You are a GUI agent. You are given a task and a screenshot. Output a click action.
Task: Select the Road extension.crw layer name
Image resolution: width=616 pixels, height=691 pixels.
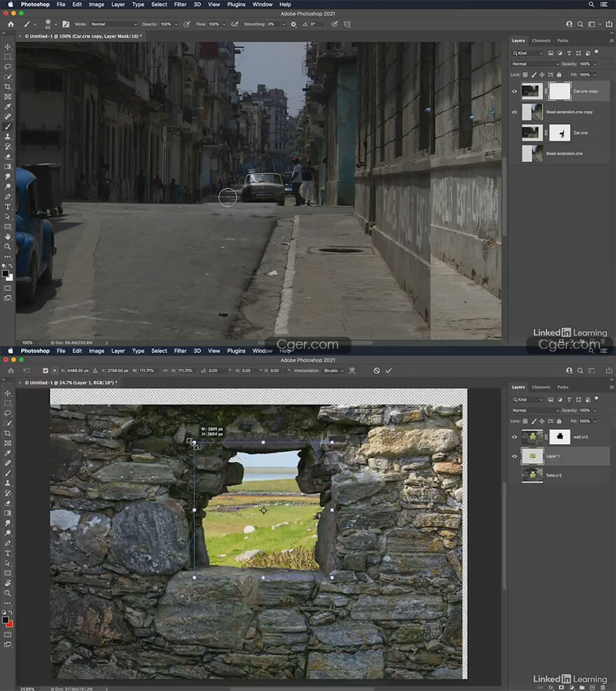[x=564, y=154]
